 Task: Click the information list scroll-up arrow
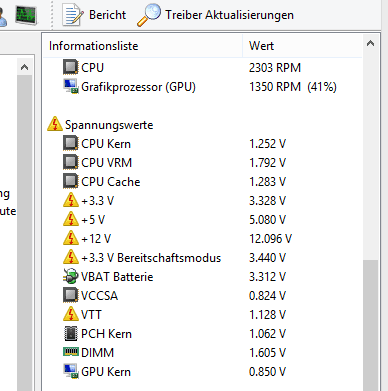(370, 43)
